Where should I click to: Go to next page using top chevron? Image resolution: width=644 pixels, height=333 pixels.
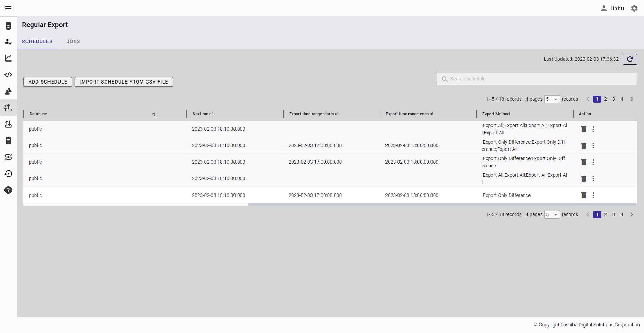(632, 99)
